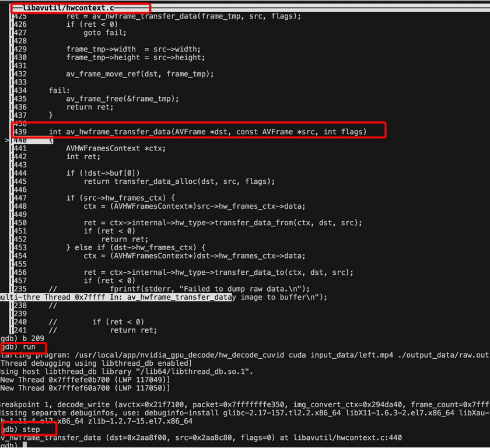
Task: Select the current execution arrow at line 440
Action: (5, 140)
